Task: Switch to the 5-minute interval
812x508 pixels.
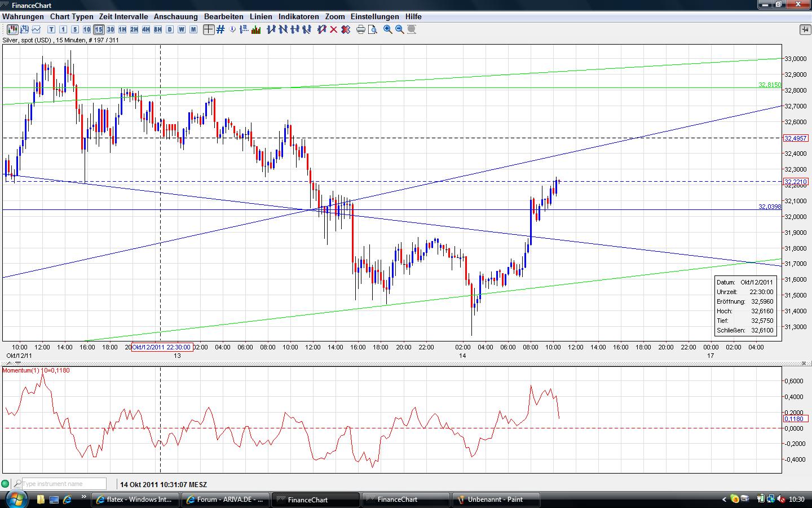Action: 75,29
